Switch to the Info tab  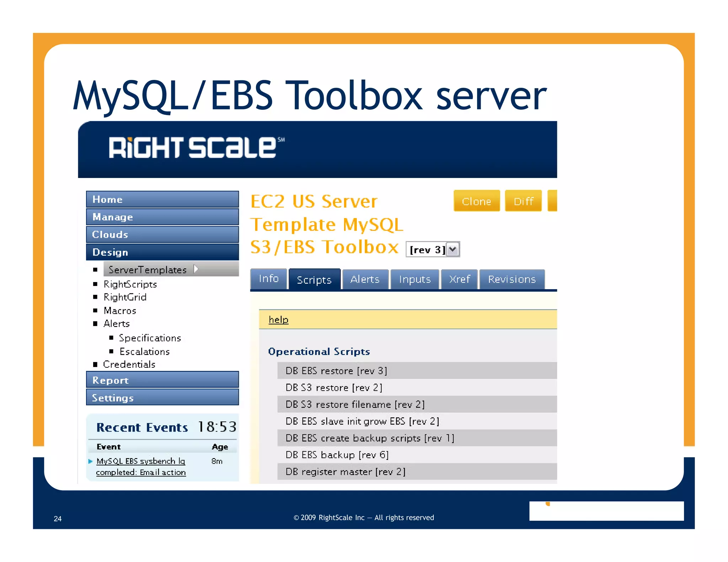pos(269,279)
